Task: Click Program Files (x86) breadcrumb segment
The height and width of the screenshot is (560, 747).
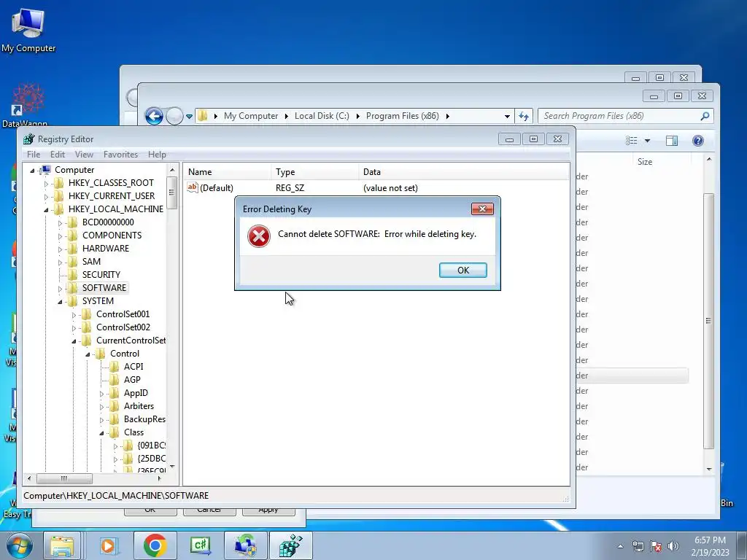Action: pos(402,116)
